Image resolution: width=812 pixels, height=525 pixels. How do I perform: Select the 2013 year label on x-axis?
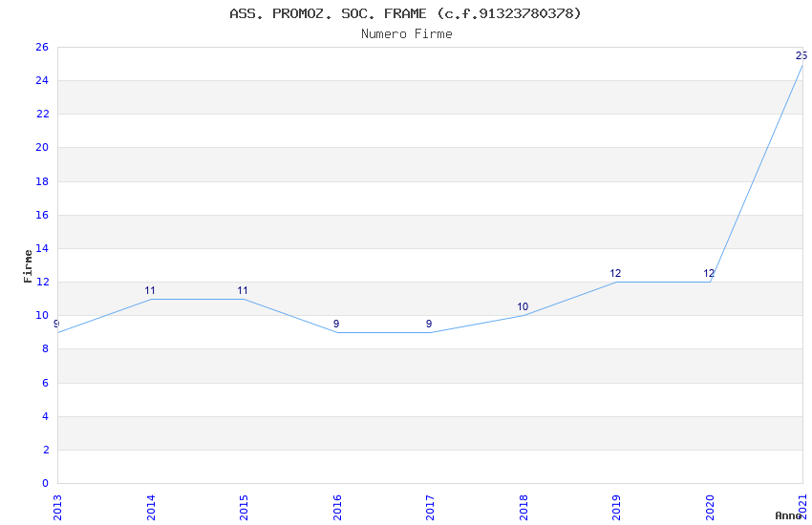coord(57,508)
